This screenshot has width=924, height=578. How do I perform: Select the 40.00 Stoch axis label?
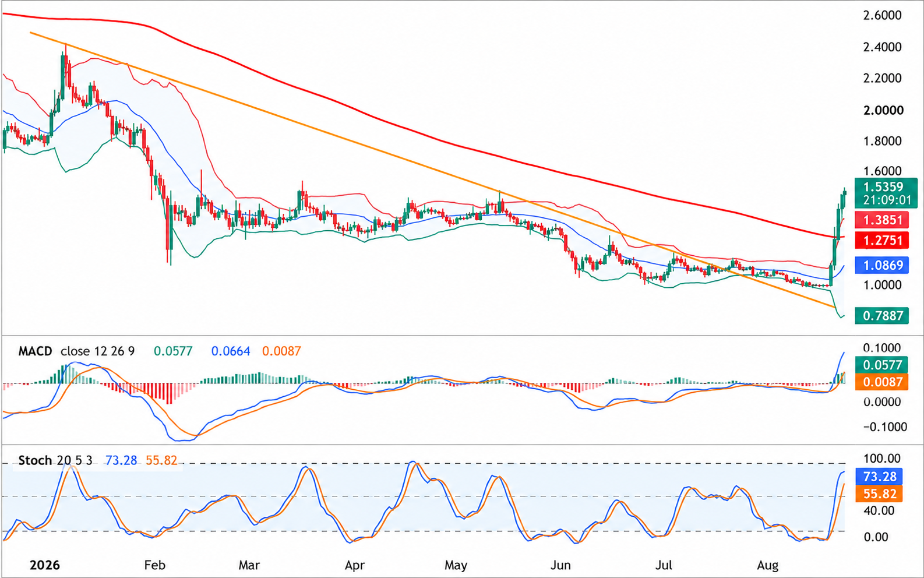click(x=879, y=511)
